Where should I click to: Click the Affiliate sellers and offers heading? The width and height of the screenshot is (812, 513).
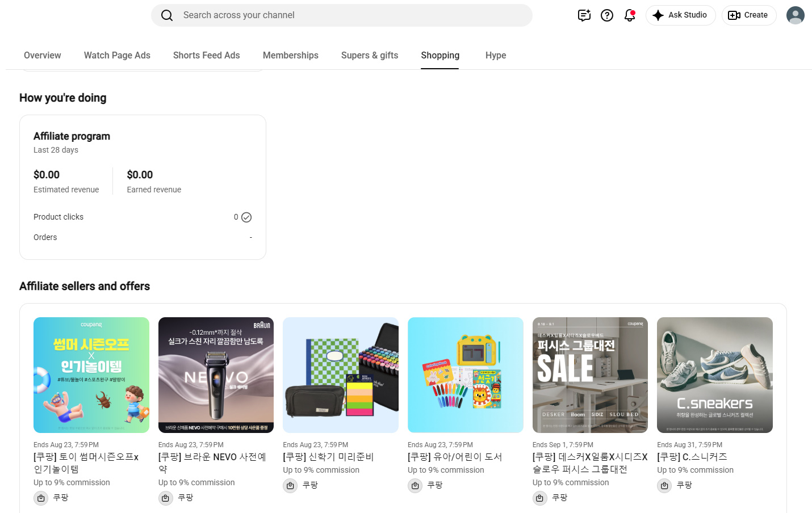85,286
